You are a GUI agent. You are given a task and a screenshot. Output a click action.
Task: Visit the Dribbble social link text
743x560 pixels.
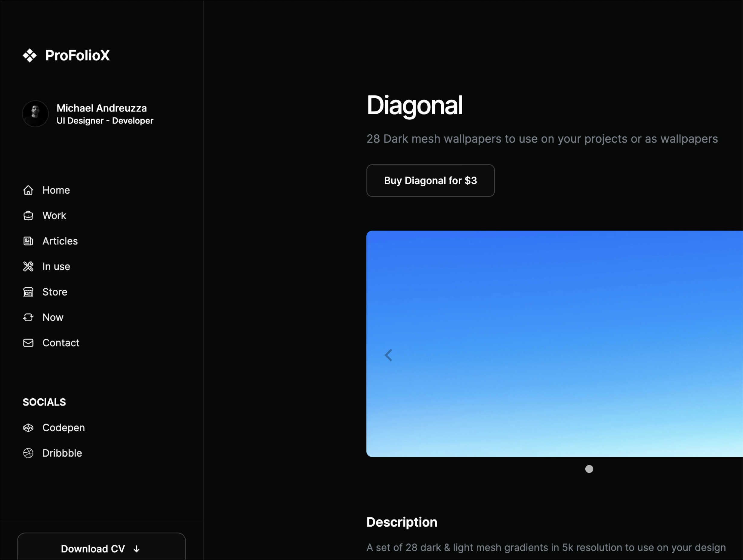pos(62,454)
